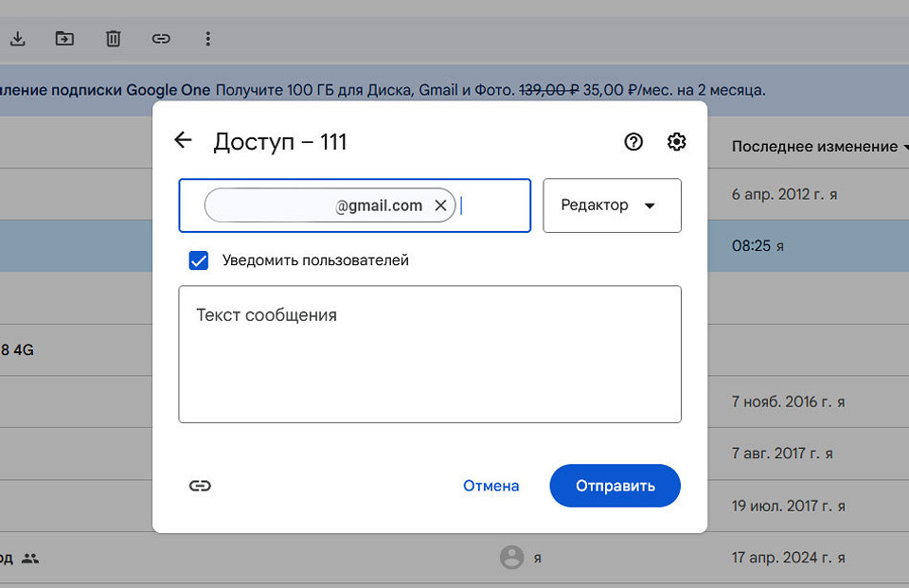Click the shared people icon at bottom left
Screen dimensions: 909x588
tap(29, 559)
